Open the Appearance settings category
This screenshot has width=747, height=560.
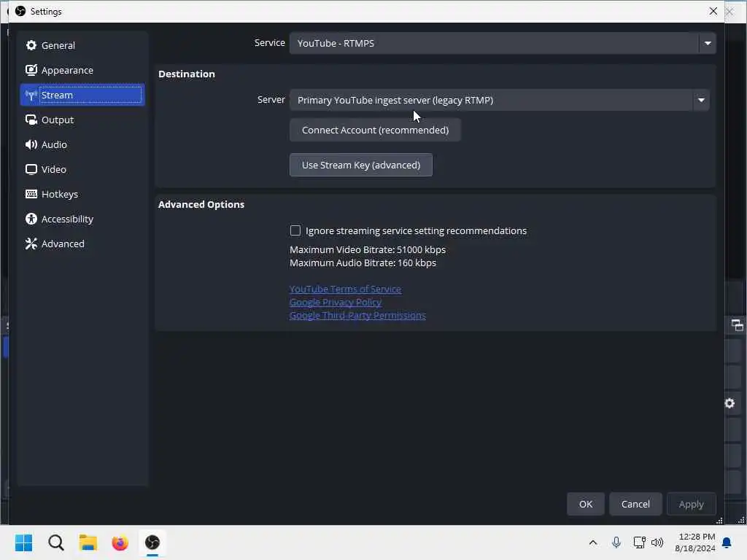82,70
